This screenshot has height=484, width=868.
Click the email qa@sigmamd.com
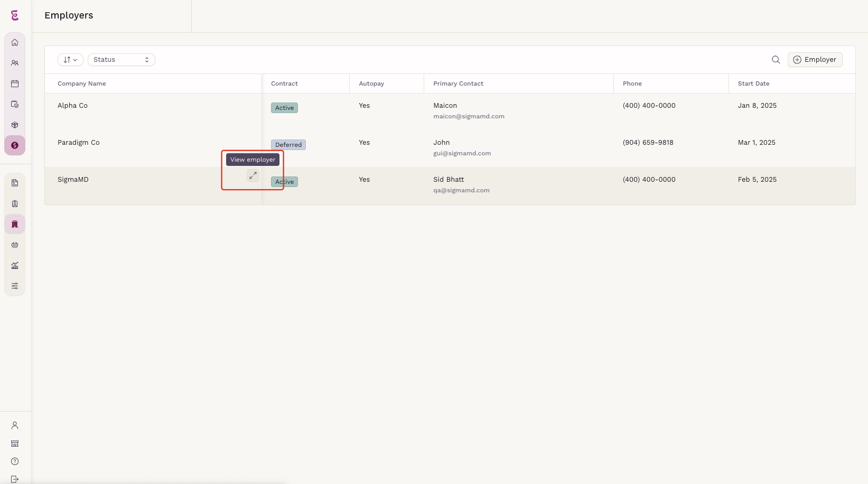[461, 190]
